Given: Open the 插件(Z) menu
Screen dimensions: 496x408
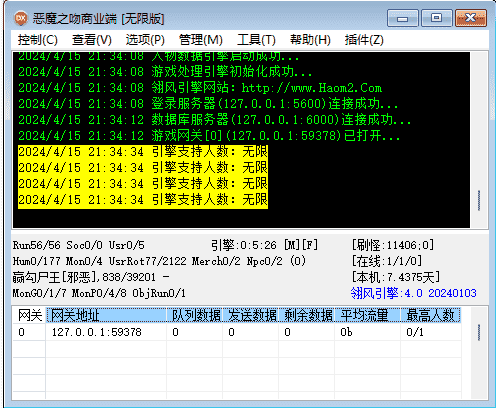Looking at the screenshot, I should pyautogui.click(x=364, y=40).
